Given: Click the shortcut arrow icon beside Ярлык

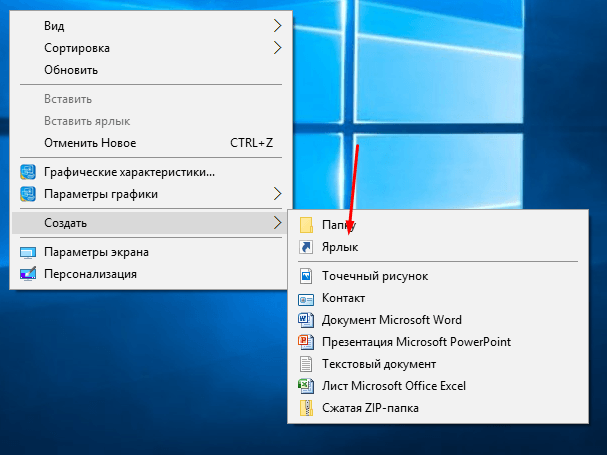Looking at the screenshot, I should pos(306,247).
